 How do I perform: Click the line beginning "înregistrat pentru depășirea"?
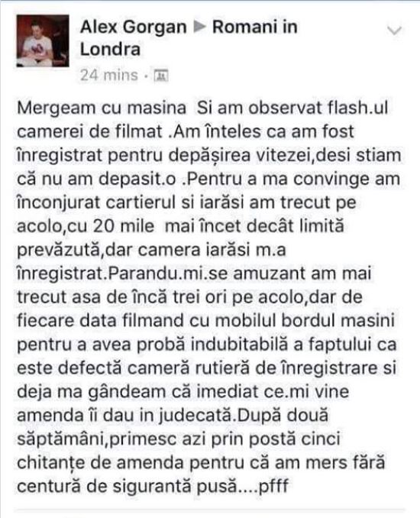click(209, 155)
